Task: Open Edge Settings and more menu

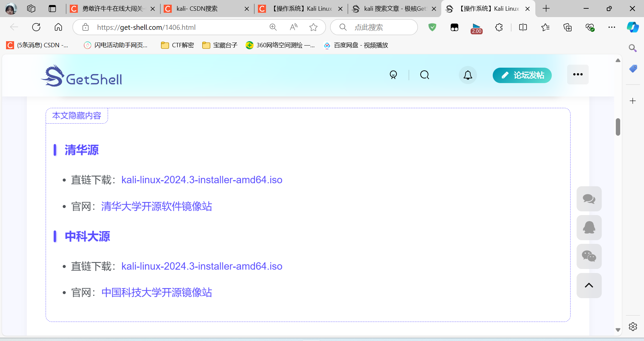Action: tap(612, 27)
